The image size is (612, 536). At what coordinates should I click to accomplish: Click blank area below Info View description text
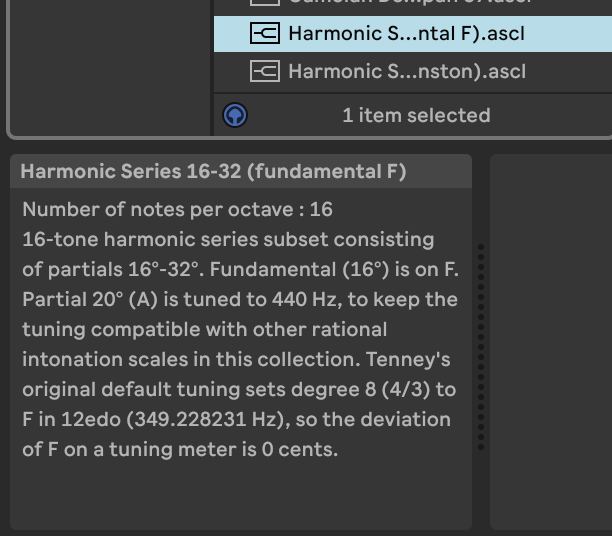(241, 494)
